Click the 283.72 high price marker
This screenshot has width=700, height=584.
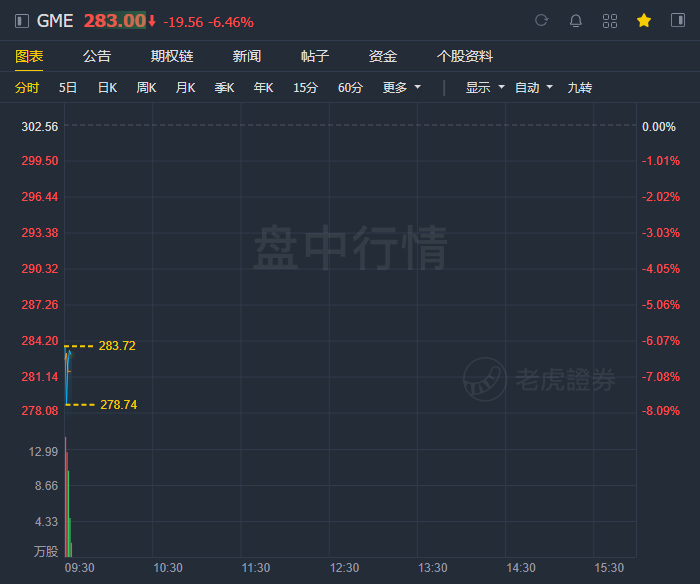117,346
